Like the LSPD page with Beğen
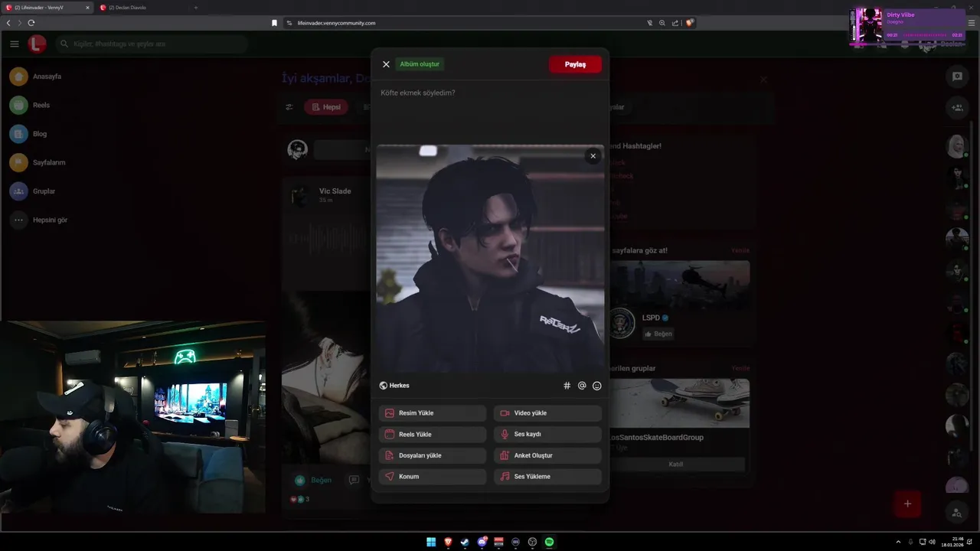The height and width of the screenshot is (551, 980). point(658,334)
